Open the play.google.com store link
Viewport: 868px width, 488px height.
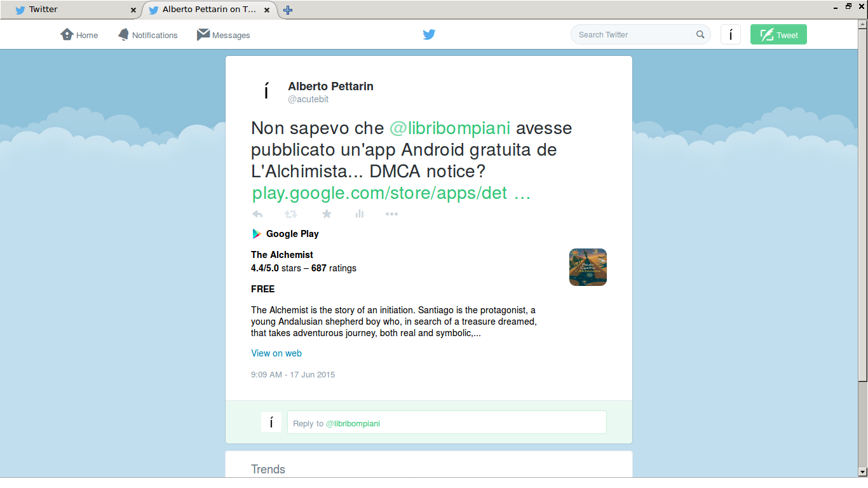[391, 193]
